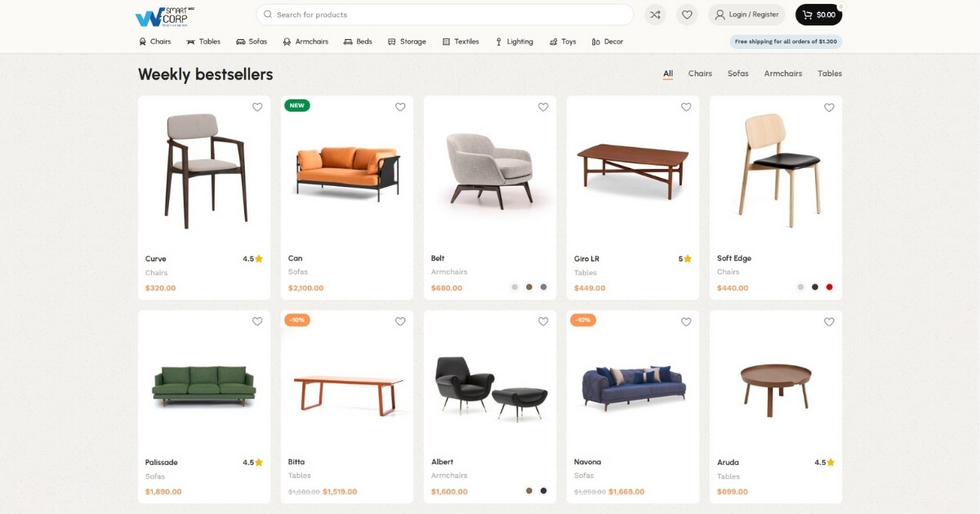Click the Toys icon in category menu
Screen dimensions: 980x514
coord(554,42)
